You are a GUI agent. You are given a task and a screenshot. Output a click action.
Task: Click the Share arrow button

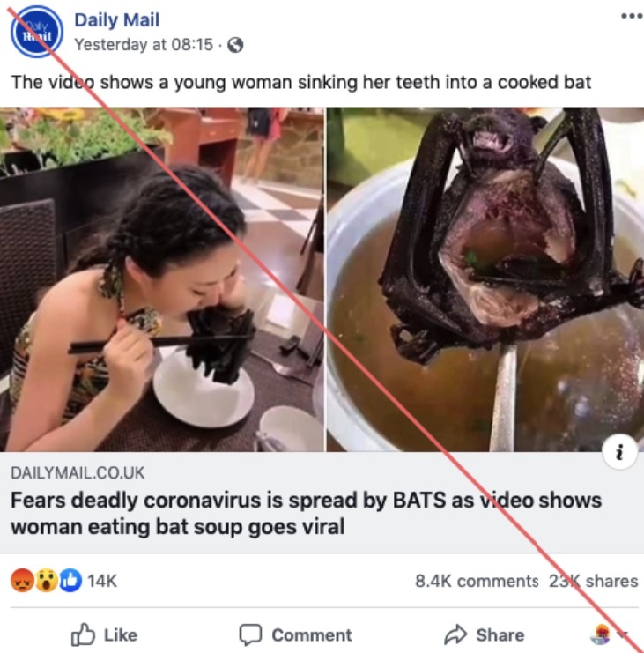click(484, 634)
